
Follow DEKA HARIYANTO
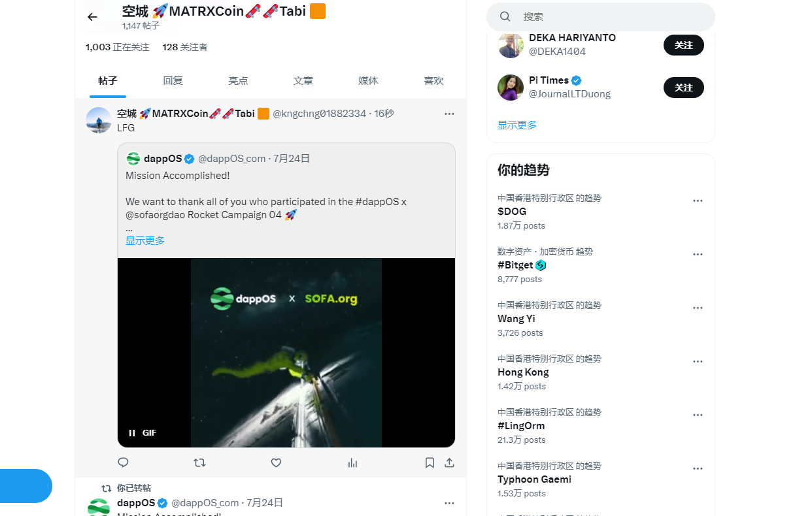coord(683,45)
